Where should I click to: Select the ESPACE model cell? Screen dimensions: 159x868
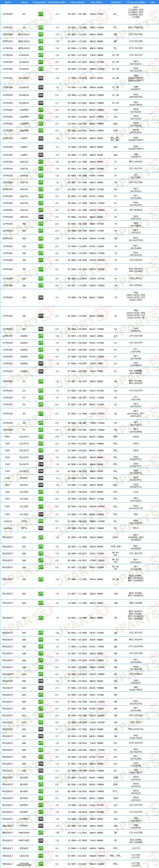tap(24, 848)
